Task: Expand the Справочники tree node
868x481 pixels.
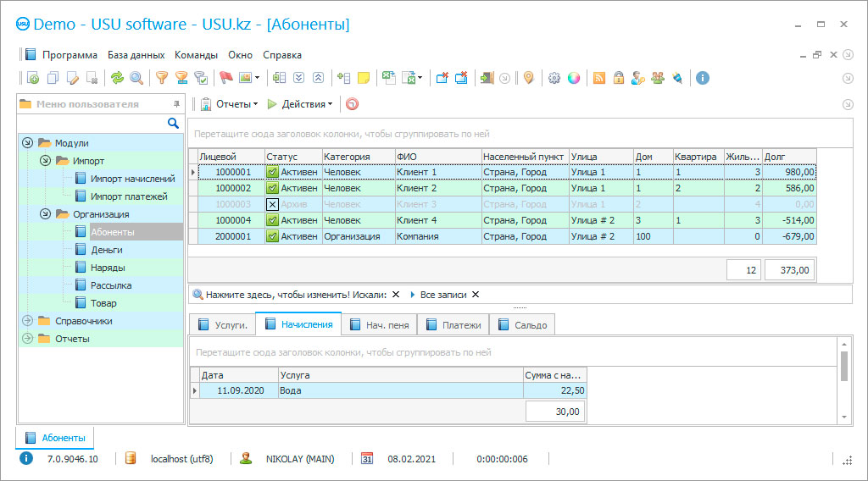Action: tap(28, 321)
